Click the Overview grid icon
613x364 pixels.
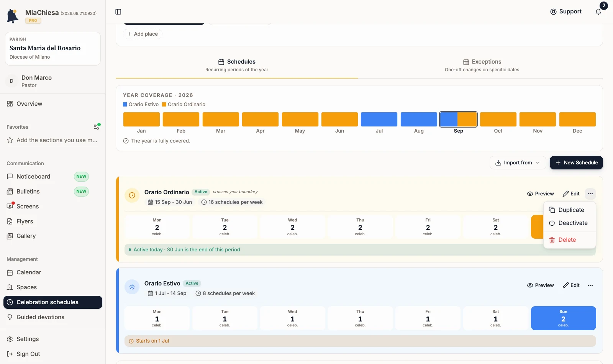10,104
